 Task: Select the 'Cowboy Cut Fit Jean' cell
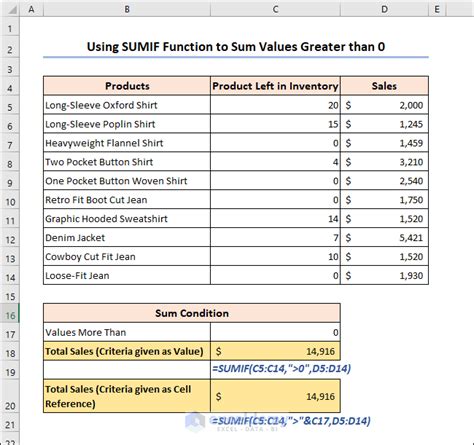pyautogui.click(x=127, y=257)
